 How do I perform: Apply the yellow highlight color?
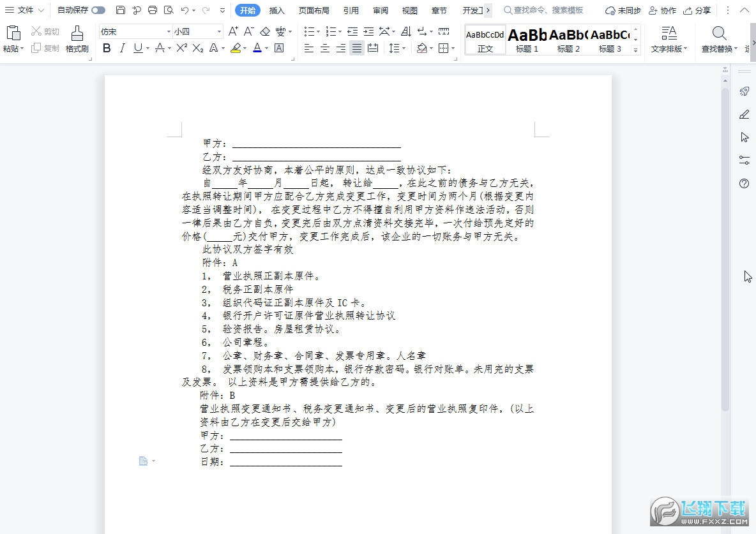click(x=236, y=48)
